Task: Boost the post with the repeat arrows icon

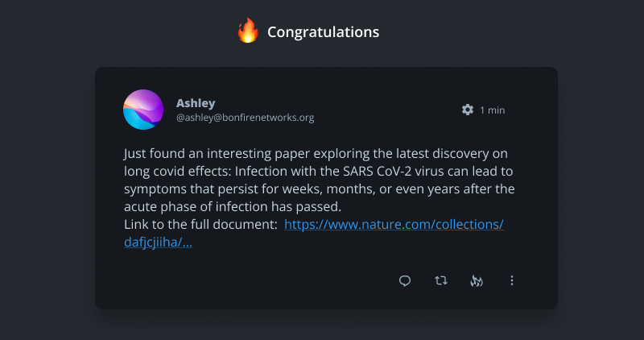Action: [x=441, y=280]
